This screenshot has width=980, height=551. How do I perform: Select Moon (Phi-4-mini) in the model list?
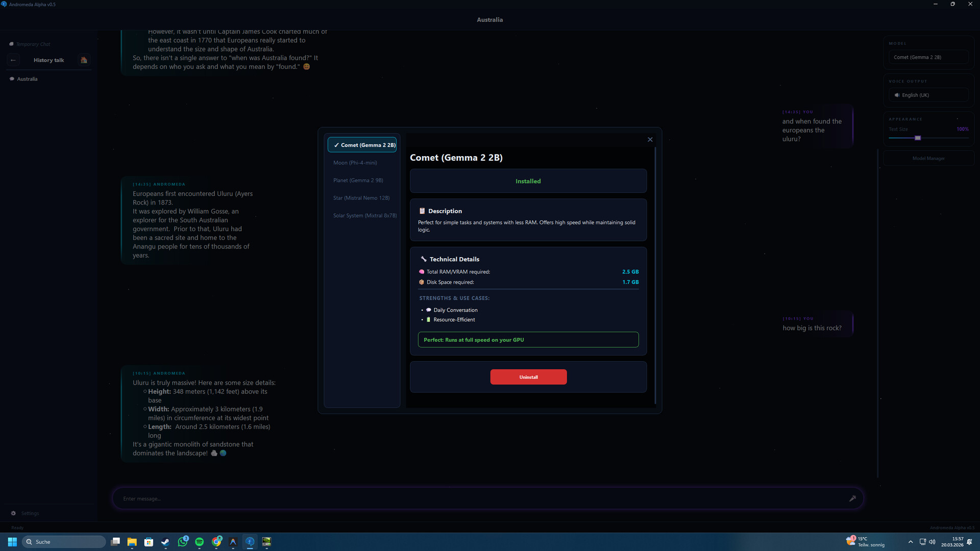[x=355, y=163]
